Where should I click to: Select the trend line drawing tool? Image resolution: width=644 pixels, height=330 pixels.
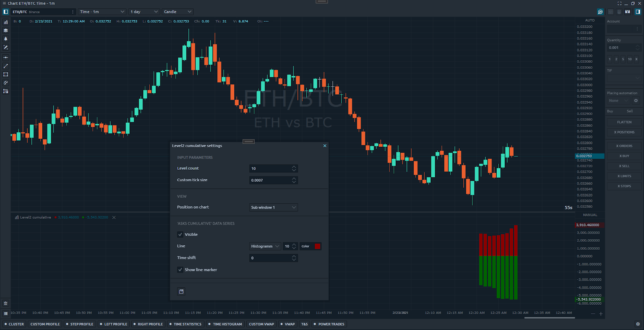[x=6, y=66]
